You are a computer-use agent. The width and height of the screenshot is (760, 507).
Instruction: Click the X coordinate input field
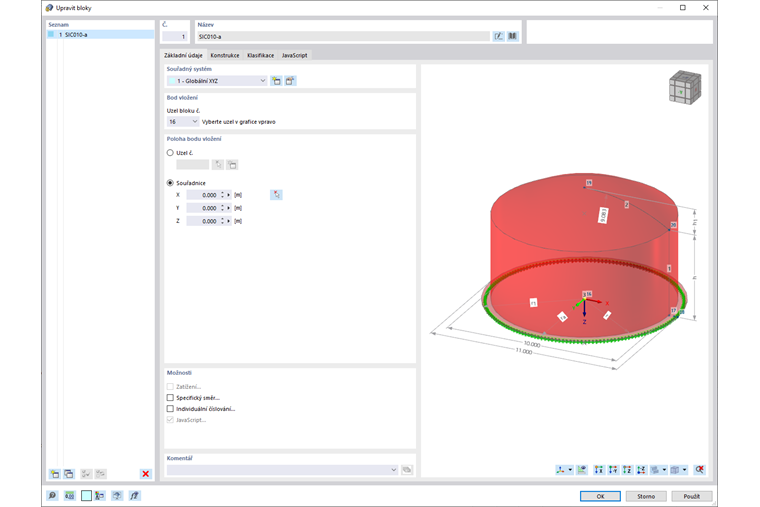(203, 195)
